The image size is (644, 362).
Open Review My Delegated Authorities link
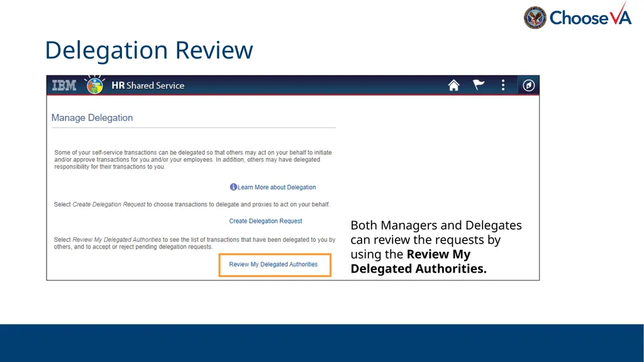pos(273,264)
